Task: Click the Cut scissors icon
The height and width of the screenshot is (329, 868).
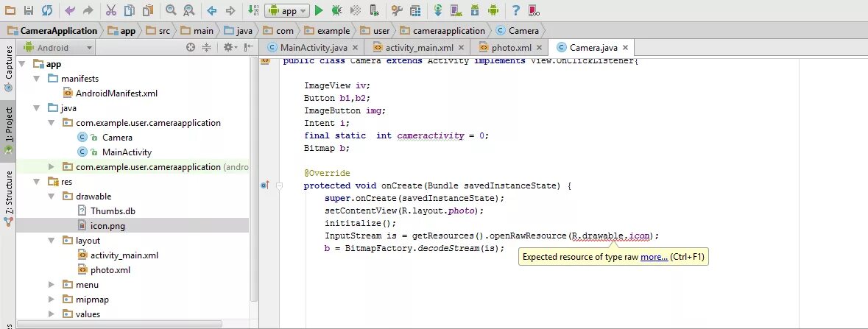Action: (x=110, y=10)
